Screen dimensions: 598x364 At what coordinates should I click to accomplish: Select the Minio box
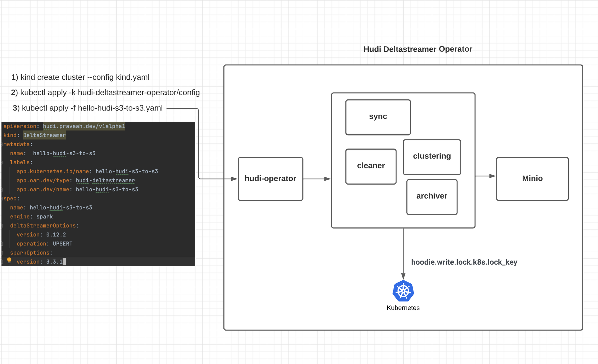(x=532, y=179)
